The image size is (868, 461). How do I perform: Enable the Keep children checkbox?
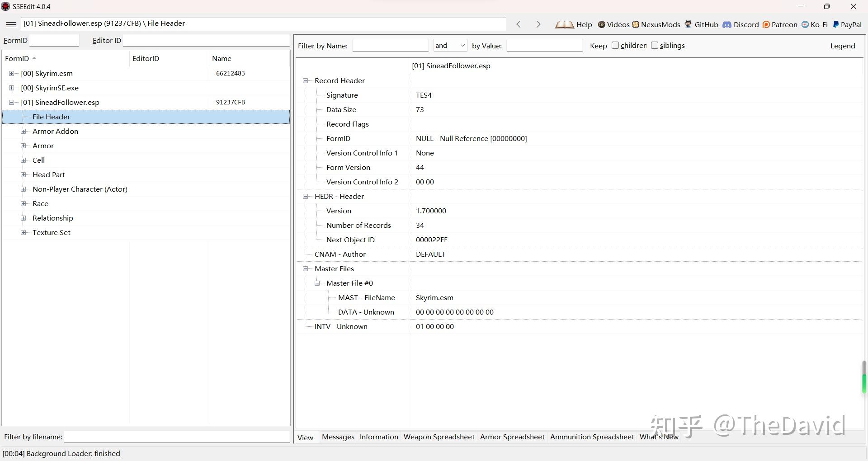(615, 45)
